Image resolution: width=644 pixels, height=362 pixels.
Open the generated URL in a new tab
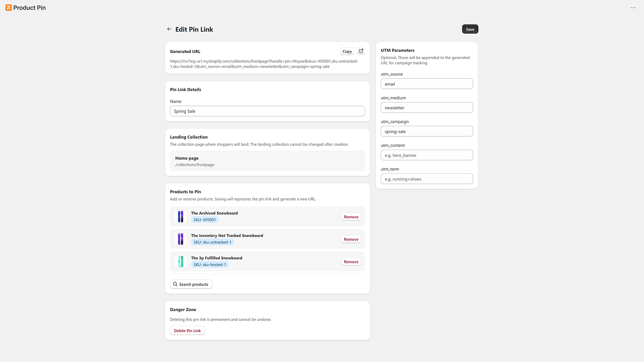[361, 51]
